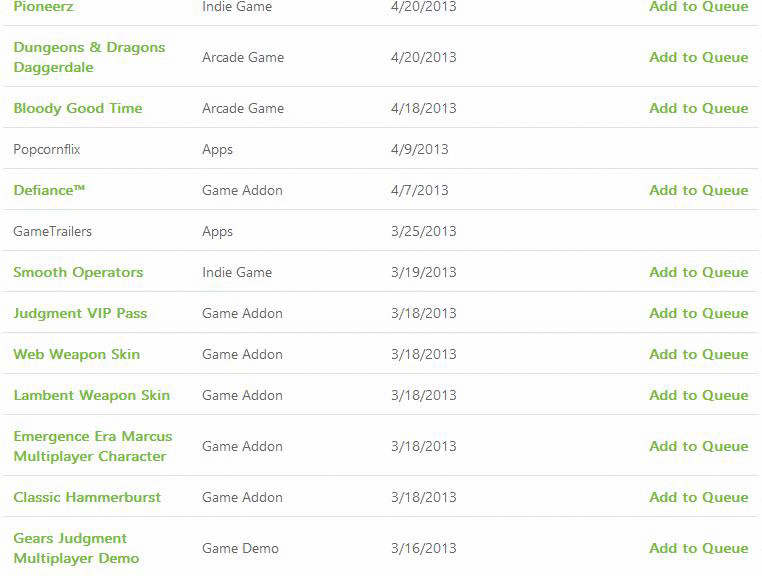Open the Pioneerz game title link
This screenshot has width=762, height=576.
[x=43, y=7]
